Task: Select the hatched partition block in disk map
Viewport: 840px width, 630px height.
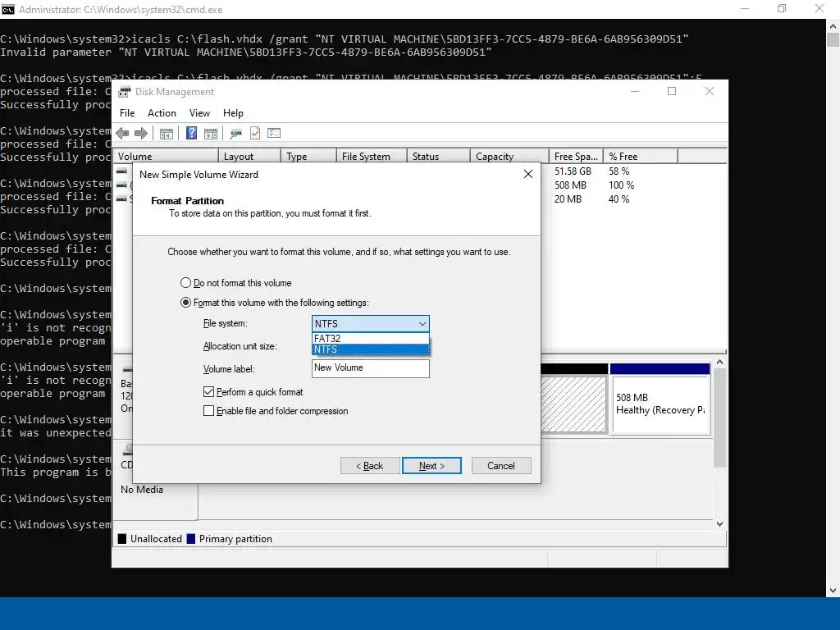Action: point(573,404)
